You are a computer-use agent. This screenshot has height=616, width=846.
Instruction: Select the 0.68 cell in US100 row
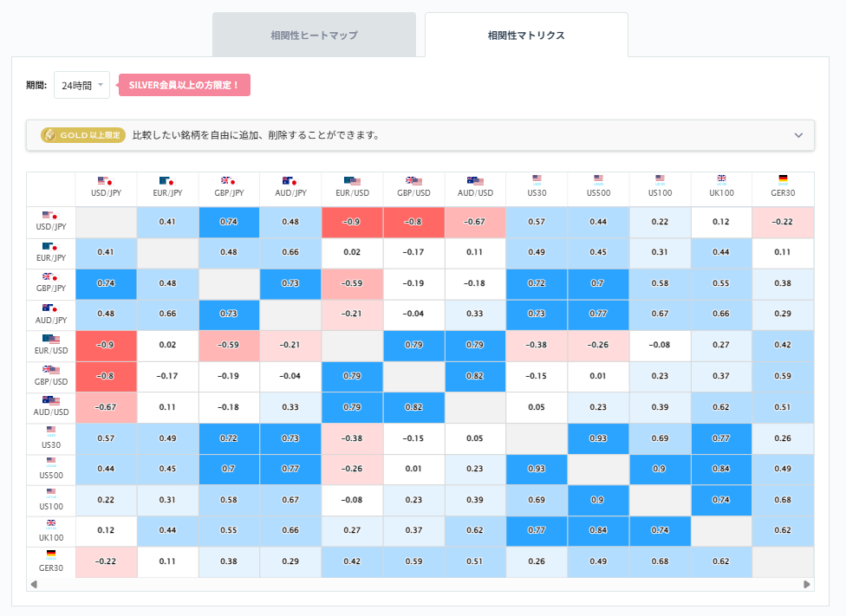point(783,500)
